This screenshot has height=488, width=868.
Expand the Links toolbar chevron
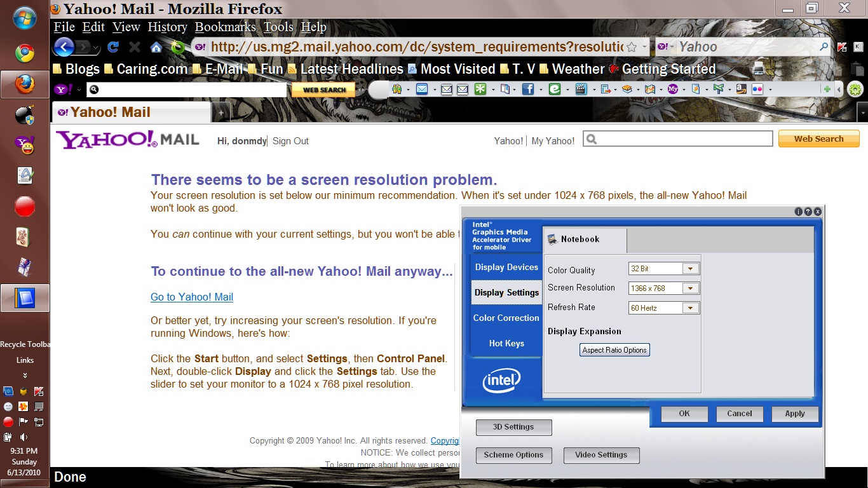(x=25, y=375)
